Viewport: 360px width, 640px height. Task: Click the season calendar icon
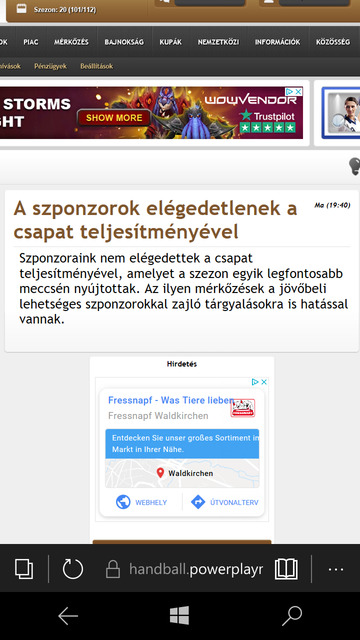[22, 9]
